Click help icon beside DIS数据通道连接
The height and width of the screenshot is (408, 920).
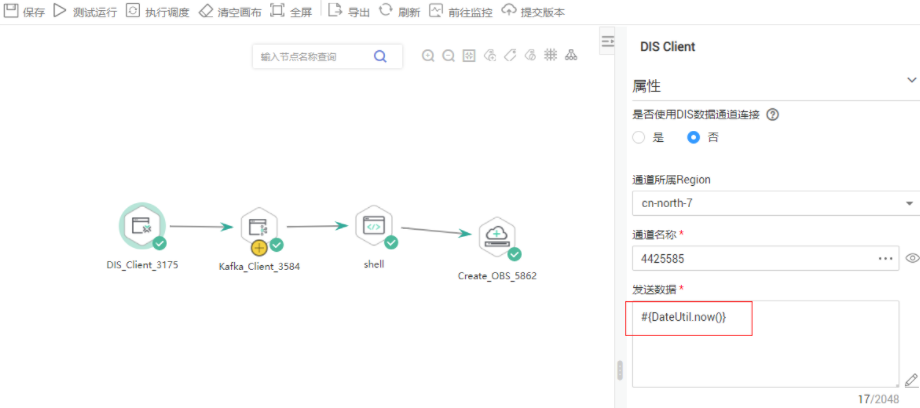tap(773, 115)
